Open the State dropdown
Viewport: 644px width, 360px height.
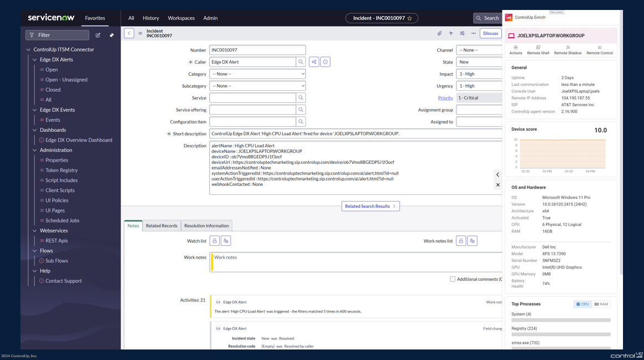tap(479, 62)
